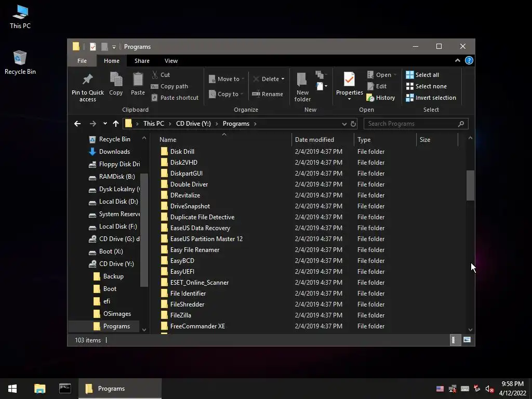The height and width of the screenshot is (399, 532).
Task: Click navigation pane scrollbar thumb
Action: point(144,230)
